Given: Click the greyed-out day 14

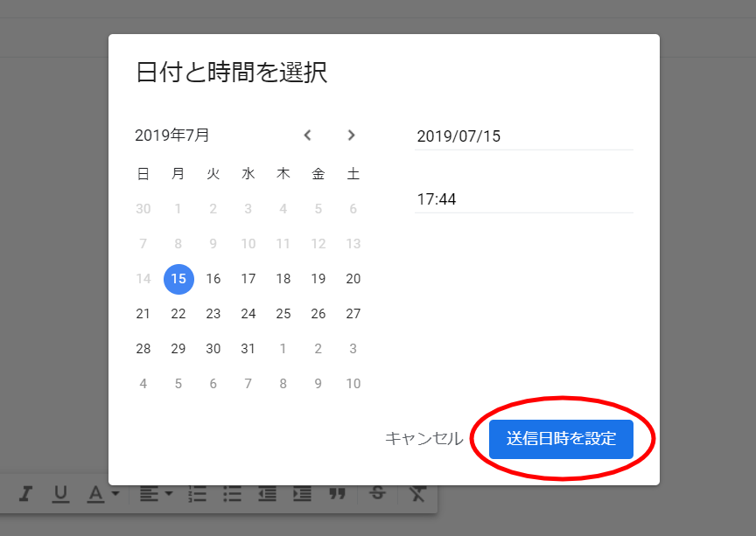Looking at the screenshot, I should pos(143,279).
